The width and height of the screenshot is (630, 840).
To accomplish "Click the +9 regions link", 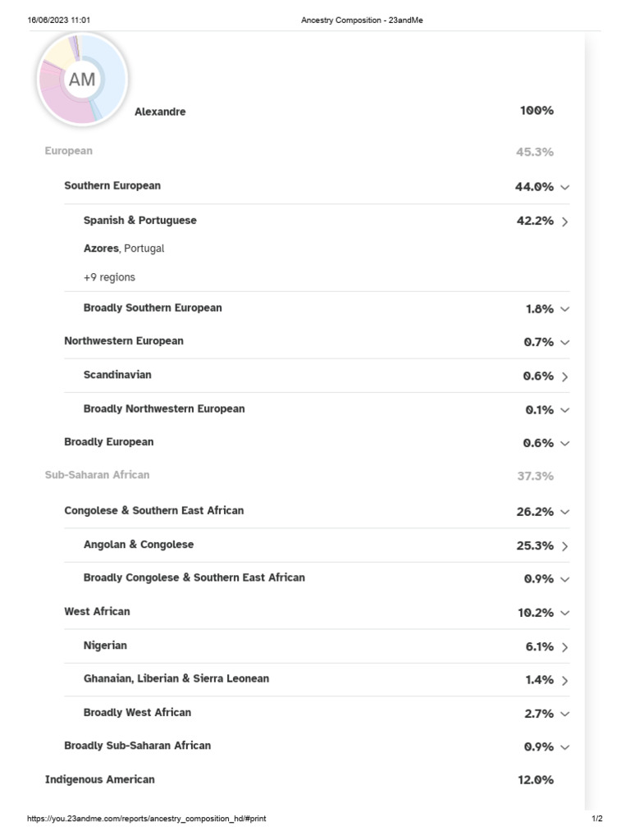I will pos(109,277).
